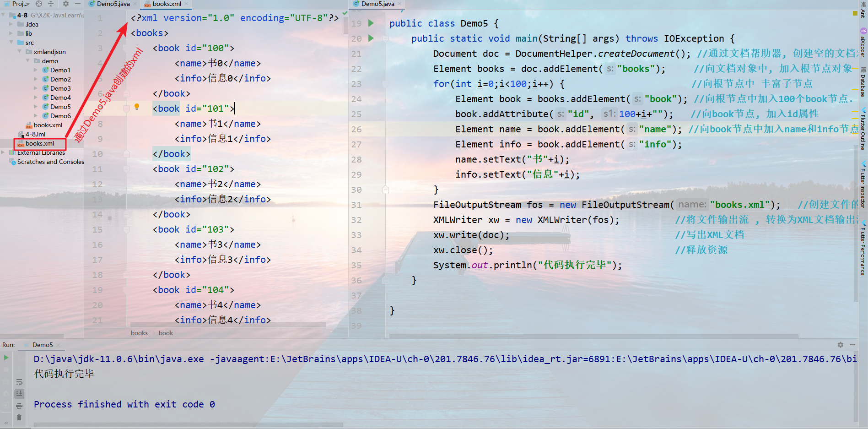Rerun Demo5 with the green play button
Screen dimensions: 868x429
coord(6,358)
